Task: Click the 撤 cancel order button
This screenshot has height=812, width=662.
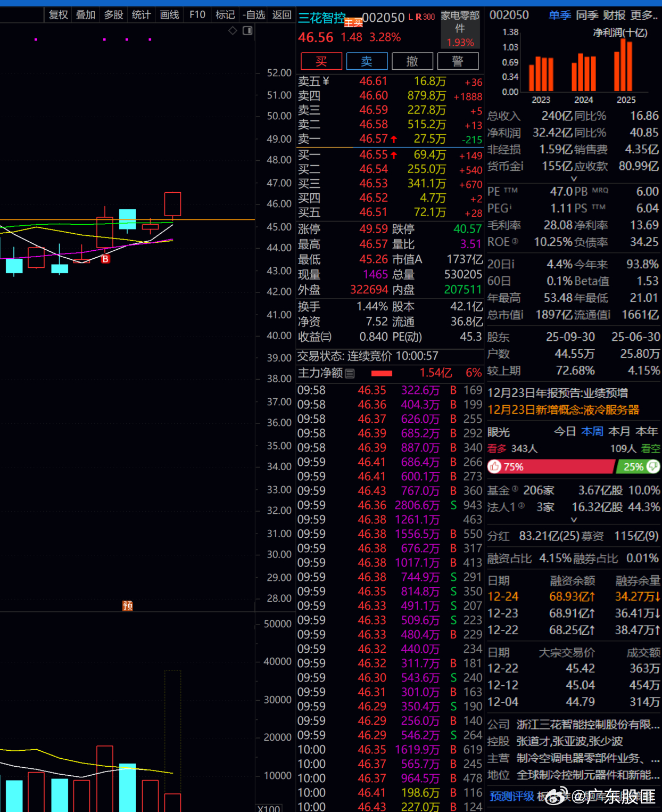Action: click(412, 61)
